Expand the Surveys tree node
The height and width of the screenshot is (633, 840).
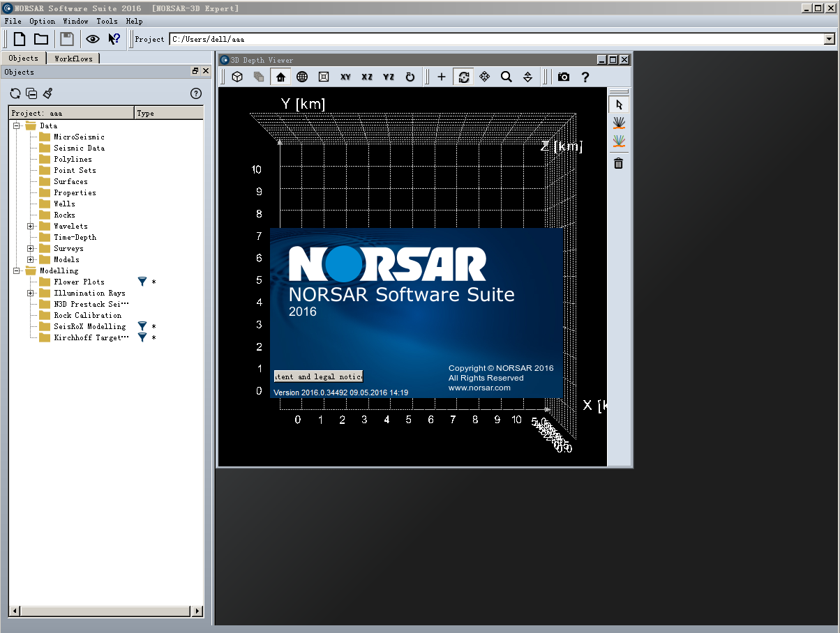click(x=31, y=248)
